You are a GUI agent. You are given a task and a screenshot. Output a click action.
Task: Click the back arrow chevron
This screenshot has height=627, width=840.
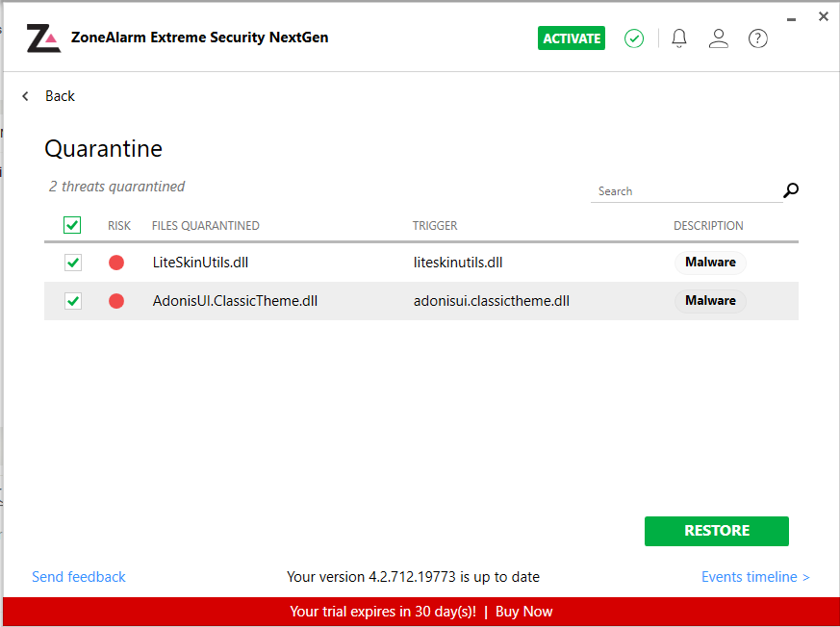point(25,96)
